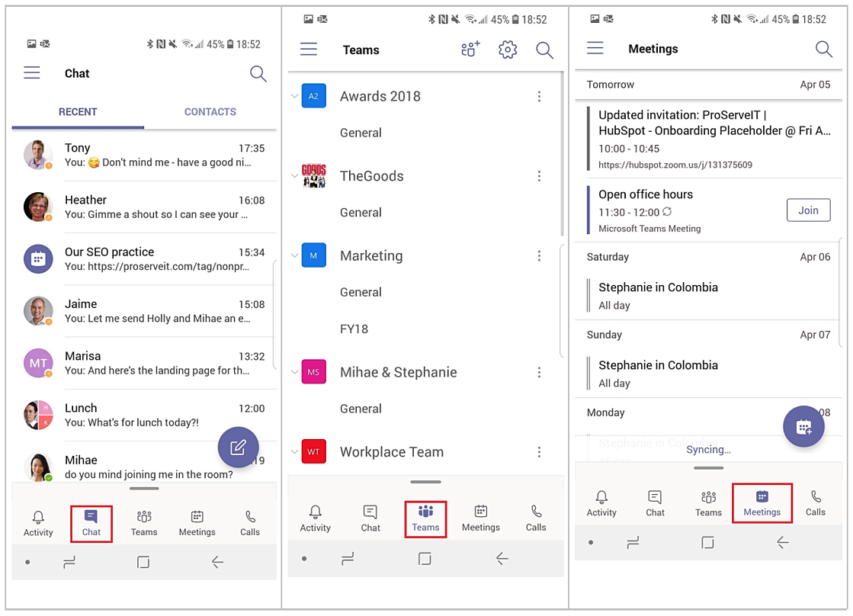Switch to the RECENT tab
853x616 pixels.
coord(78,112)
